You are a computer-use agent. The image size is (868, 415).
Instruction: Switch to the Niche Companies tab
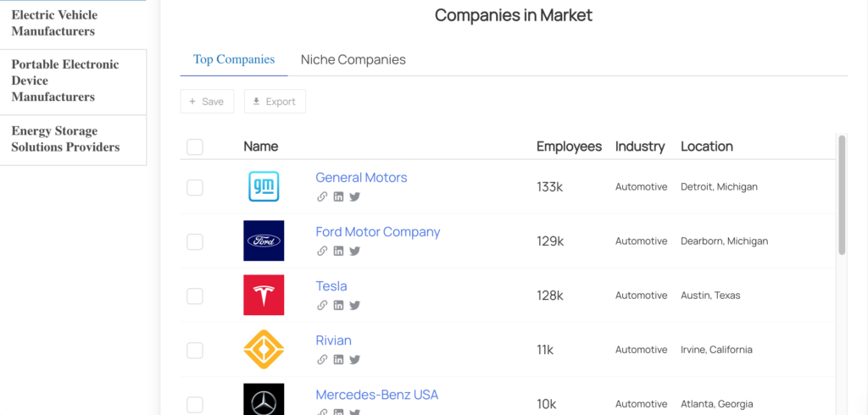point(353,60)
